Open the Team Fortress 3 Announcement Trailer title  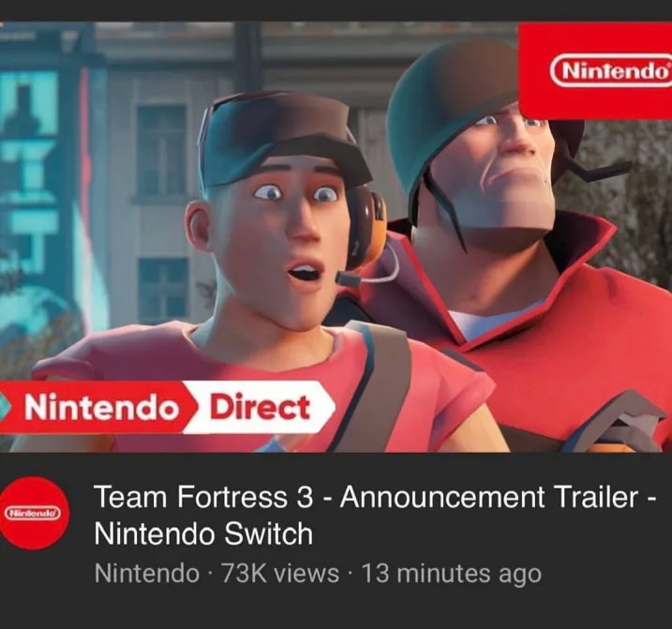point(375,497)
